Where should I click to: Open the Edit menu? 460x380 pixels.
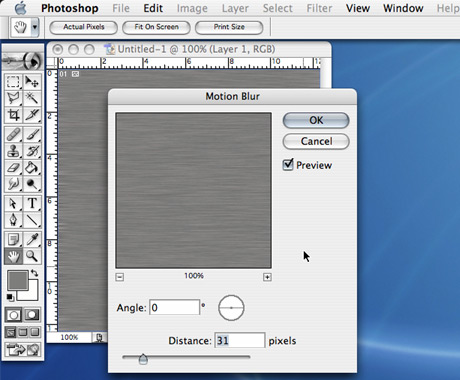(x=153, y=8)
